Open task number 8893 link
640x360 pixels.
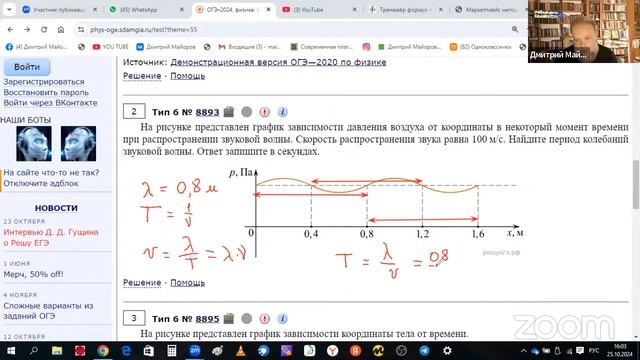coord(207,112)
